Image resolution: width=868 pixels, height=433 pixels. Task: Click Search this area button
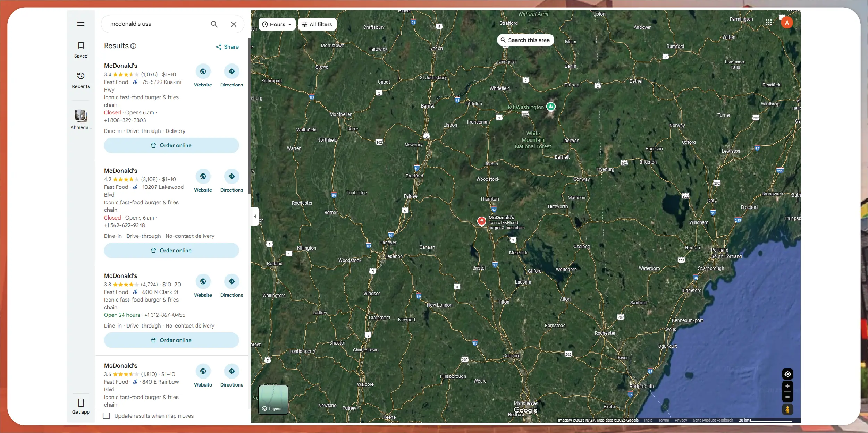[525, 40]
